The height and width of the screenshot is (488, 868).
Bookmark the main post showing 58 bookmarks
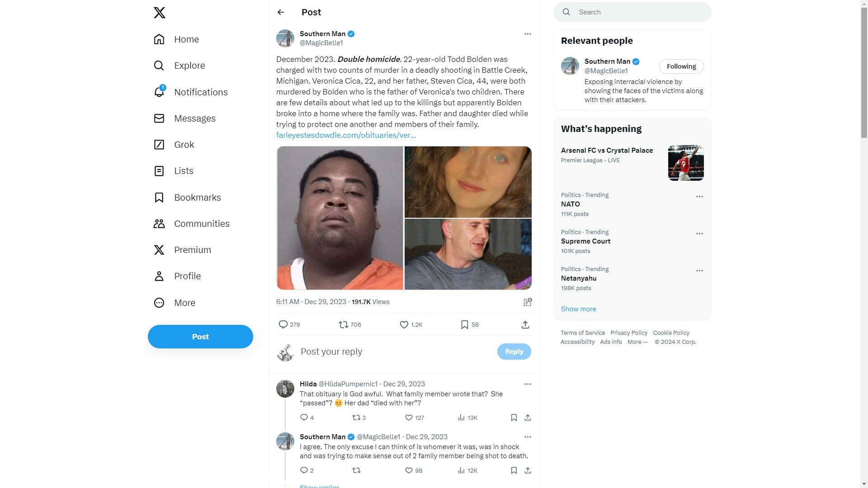coord(464,324)
